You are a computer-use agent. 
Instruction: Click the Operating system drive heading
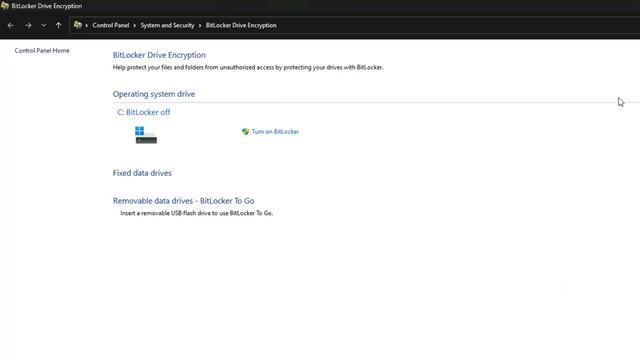click(154, 94)
